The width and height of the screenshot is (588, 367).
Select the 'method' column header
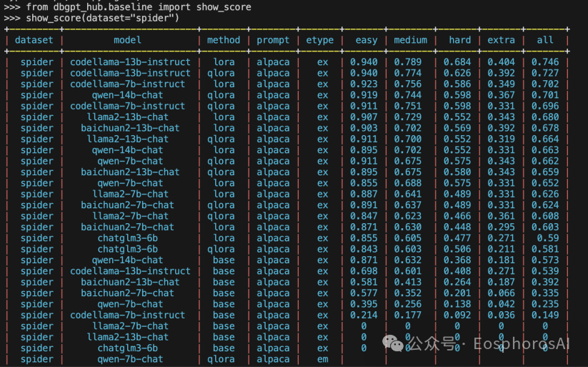tap(224, 40)
